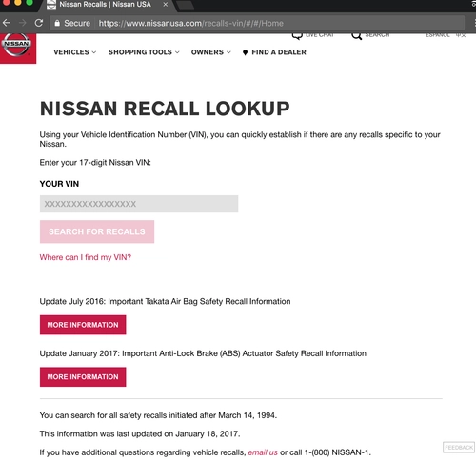The width and height of the screenshot is (476, 462).
Task: Expand the Owners dropdown menu
Action: click(x=210, y=52)
